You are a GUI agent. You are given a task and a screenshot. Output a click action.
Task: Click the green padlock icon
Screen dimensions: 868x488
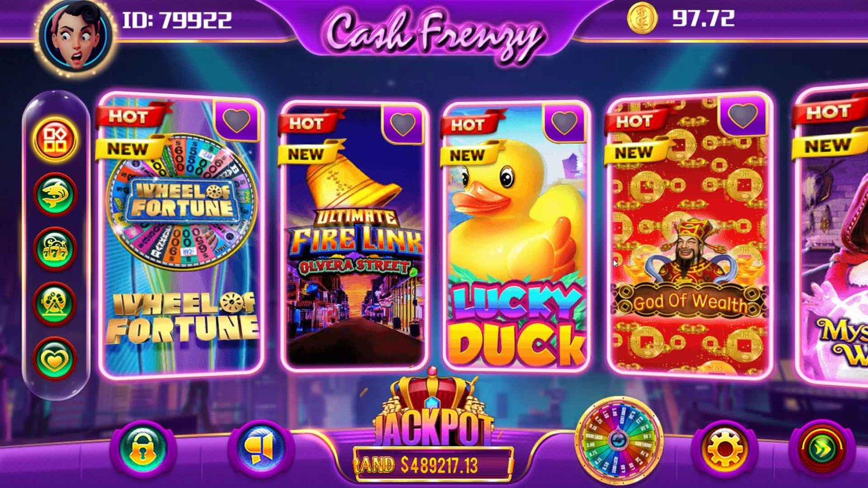(x=142, y=450)
